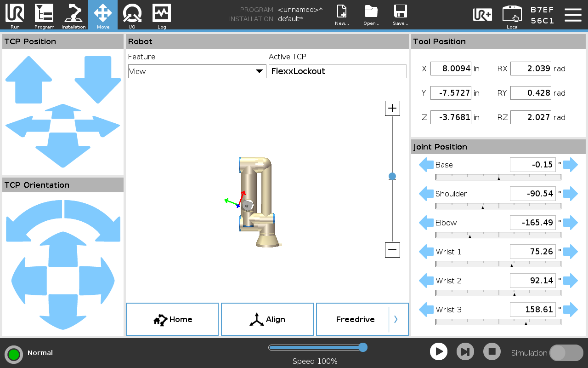Open the URCaps UR+ icon
Screen dimensions: 588x368
pos(483,15)
